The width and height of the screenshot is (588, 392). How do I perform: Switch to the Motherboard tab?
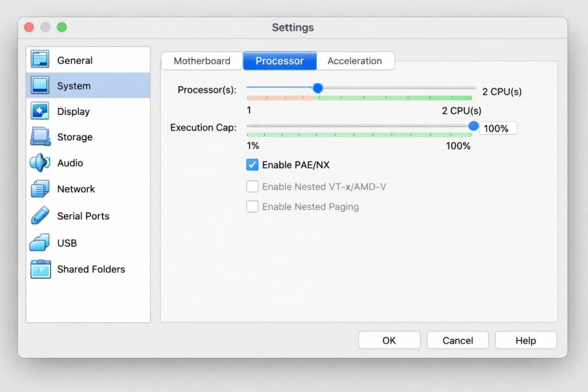coord(202,61)
